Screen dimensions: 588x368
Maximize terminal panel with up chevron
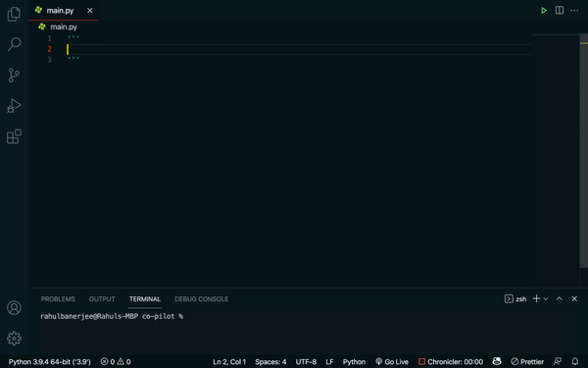click(x=560, y=298)
